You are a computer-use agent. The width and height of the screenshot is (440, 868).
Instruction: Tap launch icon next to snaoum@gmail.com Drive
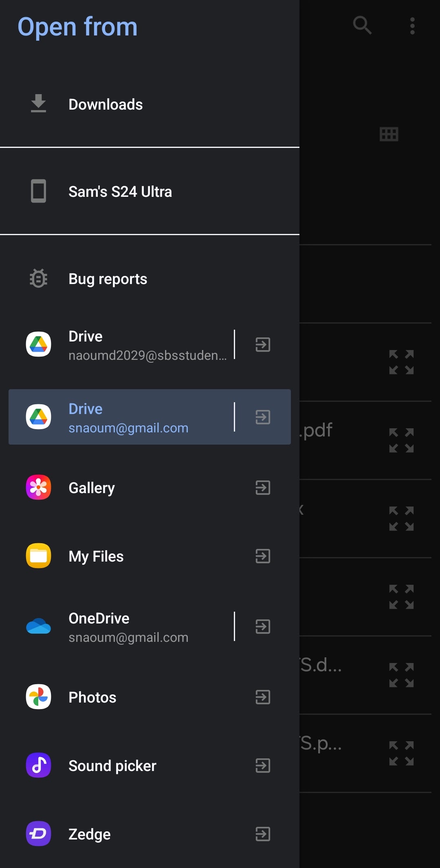263,417
